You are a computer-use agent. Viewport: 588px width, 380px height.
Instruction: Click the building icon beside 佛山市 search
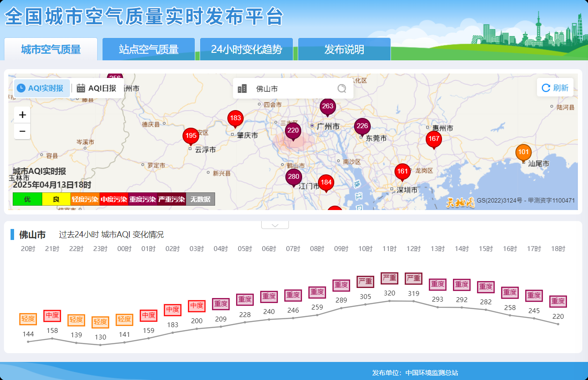coord(242,89)
